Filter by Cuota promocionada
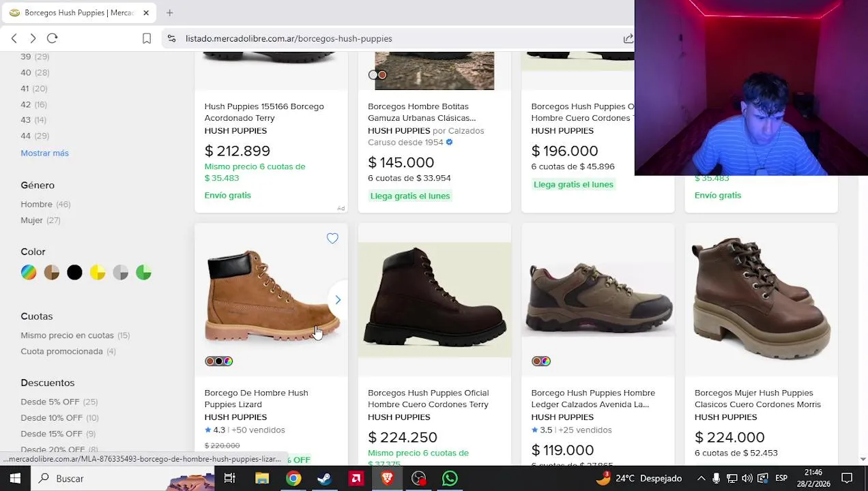 point(68,351)
